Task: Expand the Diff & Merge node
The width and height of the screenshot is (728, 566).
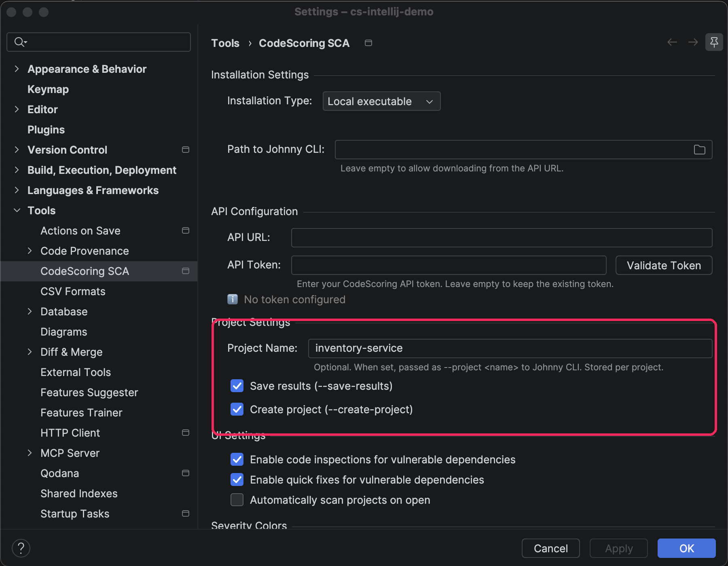Action: [30, 352]
